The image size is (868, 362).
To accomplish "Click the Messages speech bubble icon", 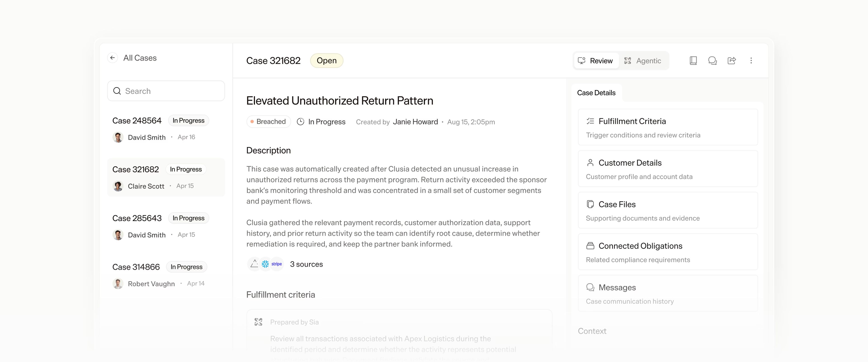I will (590, 287).
